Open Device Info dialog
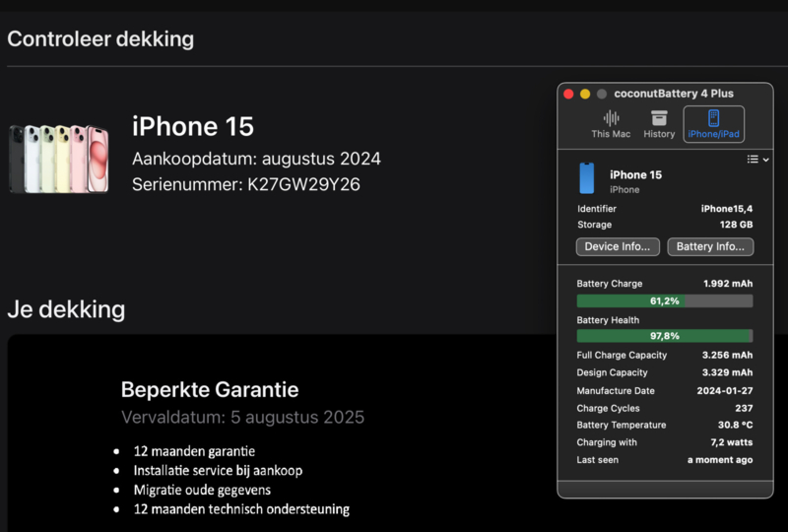 click(x=618, y=247)
